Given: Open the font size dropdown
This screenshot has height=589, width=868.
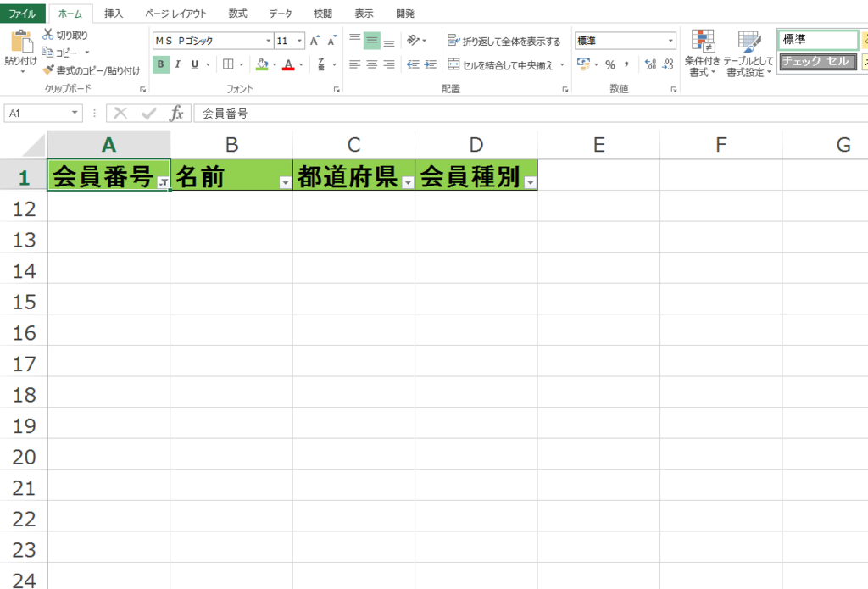Looking at the screenshot, I should 298,40.
